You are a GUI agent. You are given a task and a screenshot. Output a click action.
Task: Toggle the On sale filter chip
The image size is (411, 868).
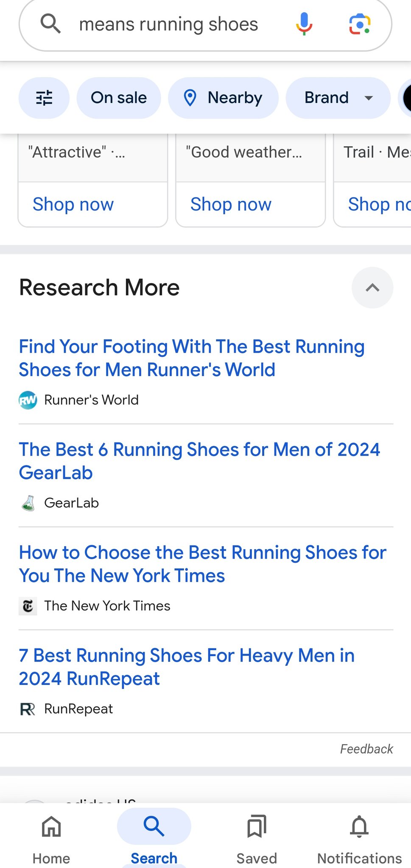pos(119,98)
